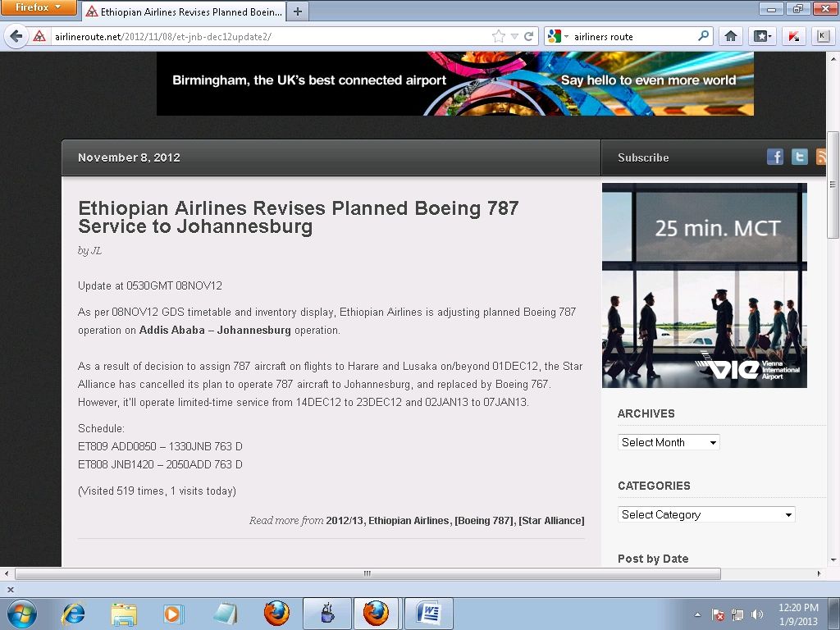Click the Firefox back arrow button
Image resolution: width=840 pixels, height=630 pixels.
(16, 36)
